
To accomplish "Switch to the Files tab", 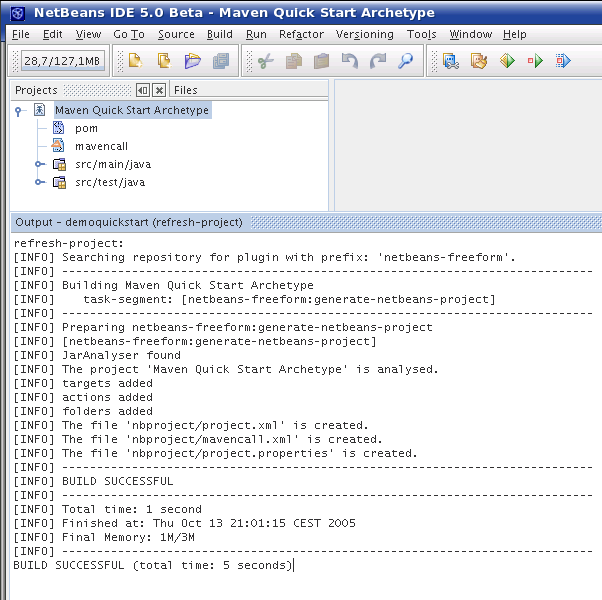I will 186,90.
